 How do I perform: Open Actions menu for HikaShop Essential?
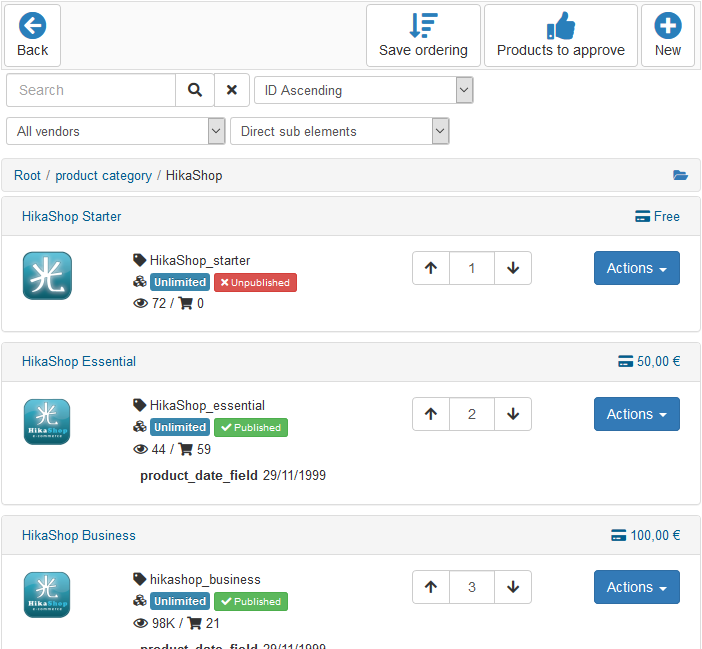(x=637, y=414)
